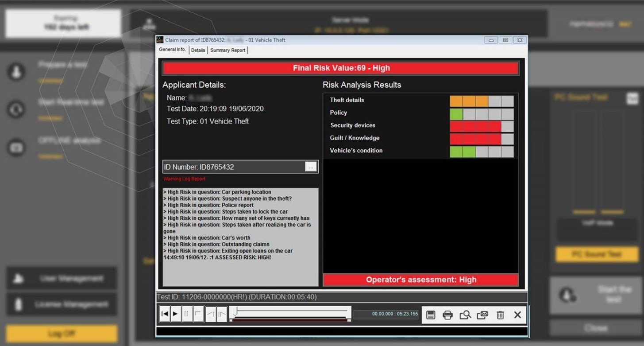
Task: Close the Claim report window
Action: pos(520,40)
